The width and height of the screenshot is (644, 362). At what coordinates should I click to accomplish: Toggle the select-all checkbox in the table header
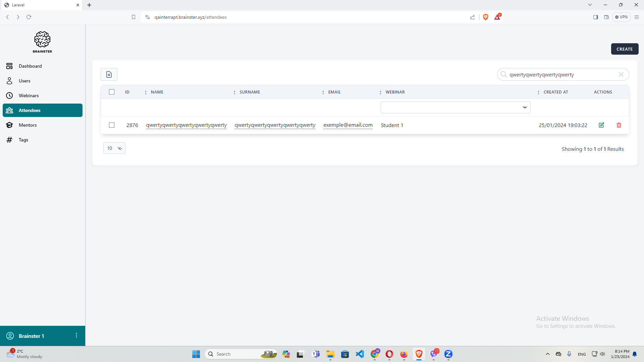(112, 92)
